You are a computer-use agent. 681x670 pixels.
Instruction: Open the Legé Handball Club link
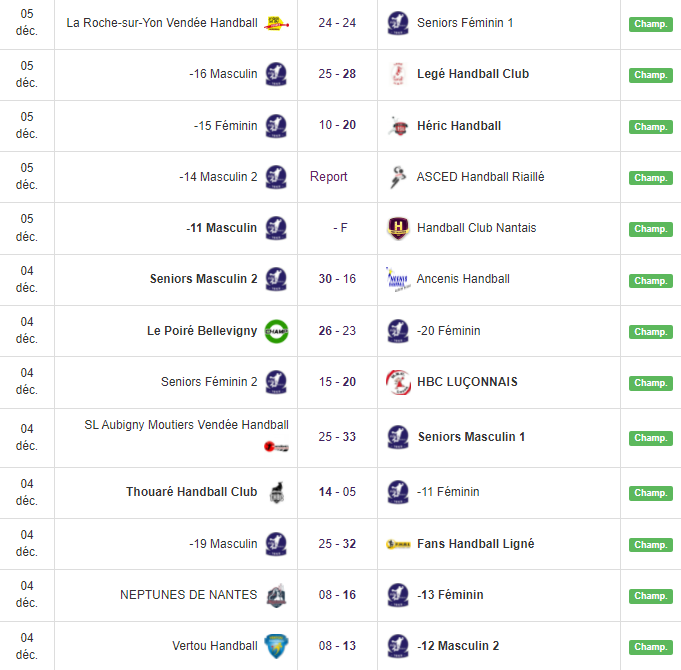coord(473,74)
